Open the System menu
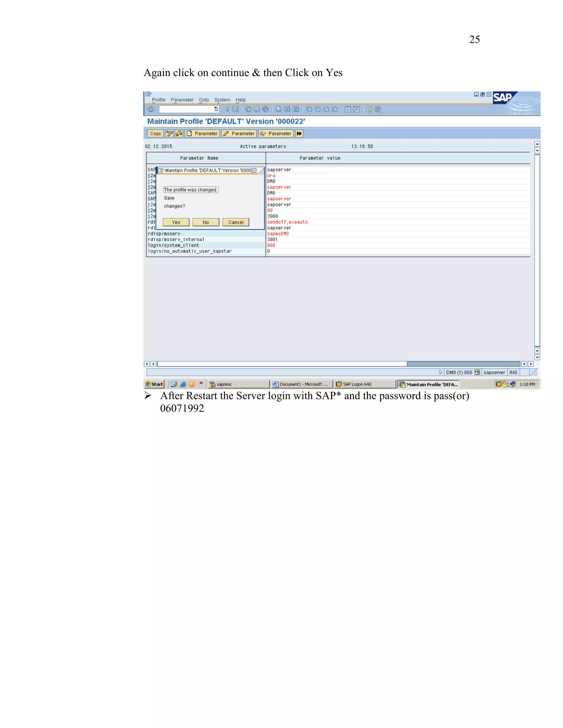The width and height of the screenshot is (563, 728). coord(222,100)
